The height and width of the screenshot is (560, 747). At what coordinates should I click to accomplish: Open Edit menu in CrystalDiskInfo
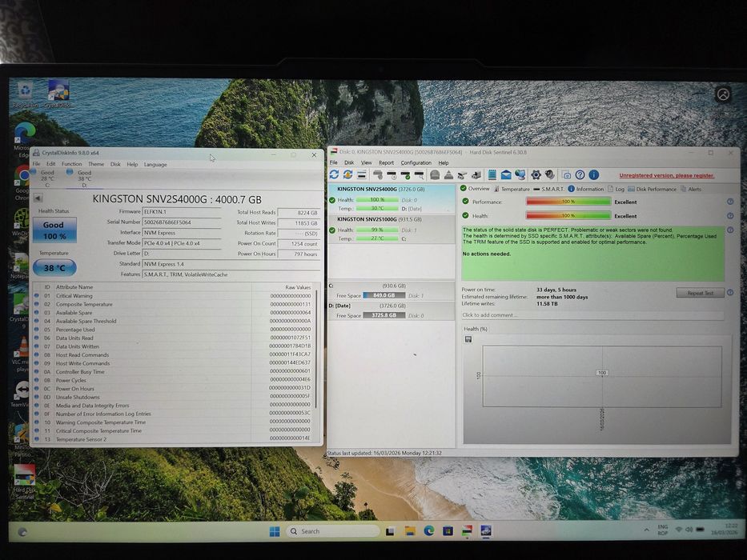click(x=51, y=164)
